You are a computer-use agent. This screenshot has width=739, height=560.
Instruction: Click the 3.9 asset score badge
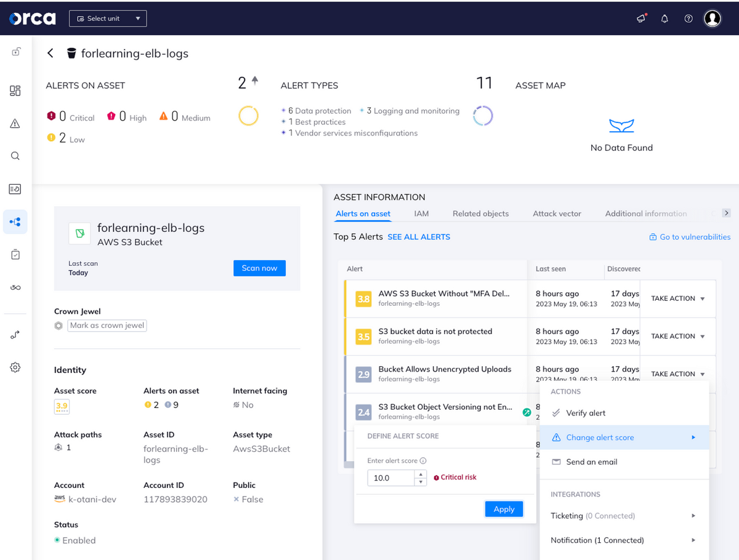click(x=62, y=406)
